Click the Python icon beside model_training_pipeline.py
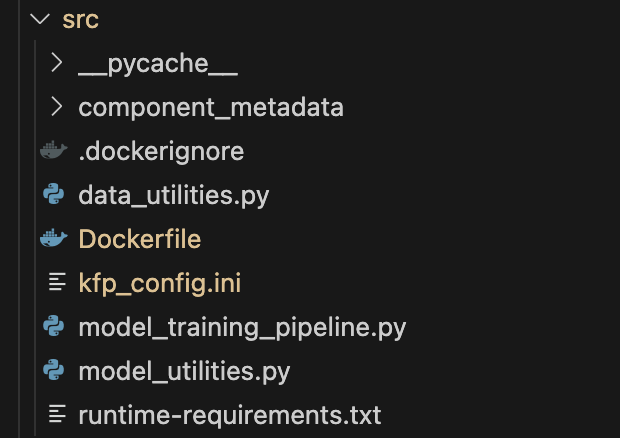The height and width of the screenshot is (438, 620). 54,327
